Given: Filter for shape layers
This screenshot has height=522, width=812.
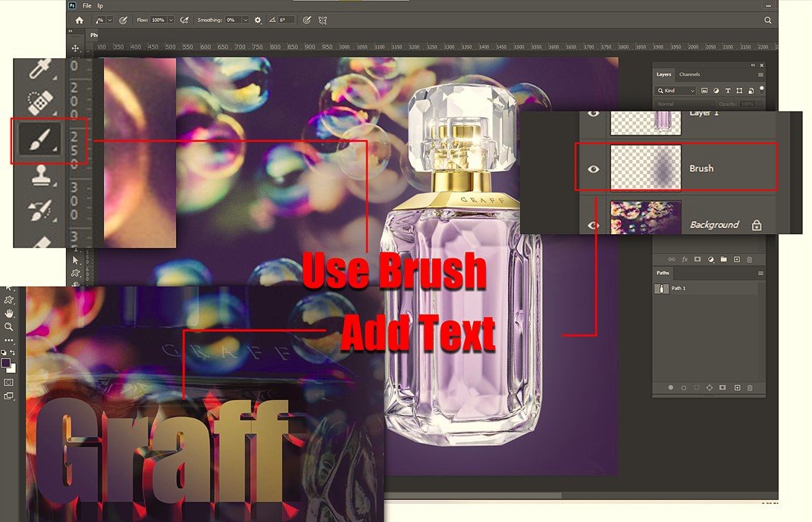Looking at the screenshot, I should (x=739, y=90).
